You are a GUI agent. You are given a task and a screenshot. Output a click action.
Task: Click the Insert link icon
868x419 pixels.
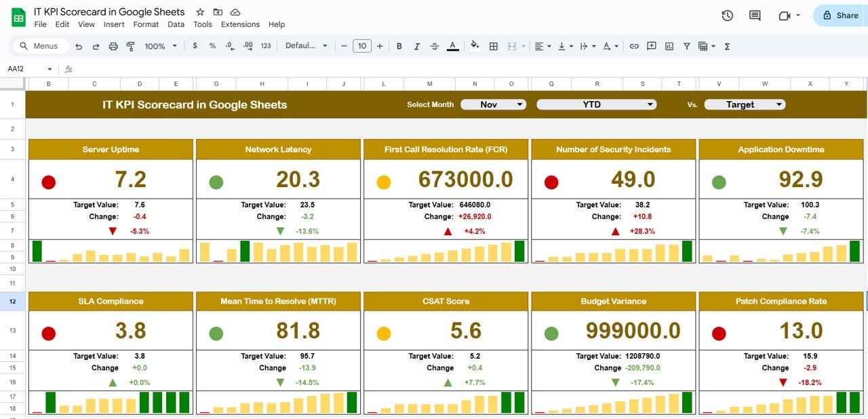pyautogui.click(x=634, y=46)
